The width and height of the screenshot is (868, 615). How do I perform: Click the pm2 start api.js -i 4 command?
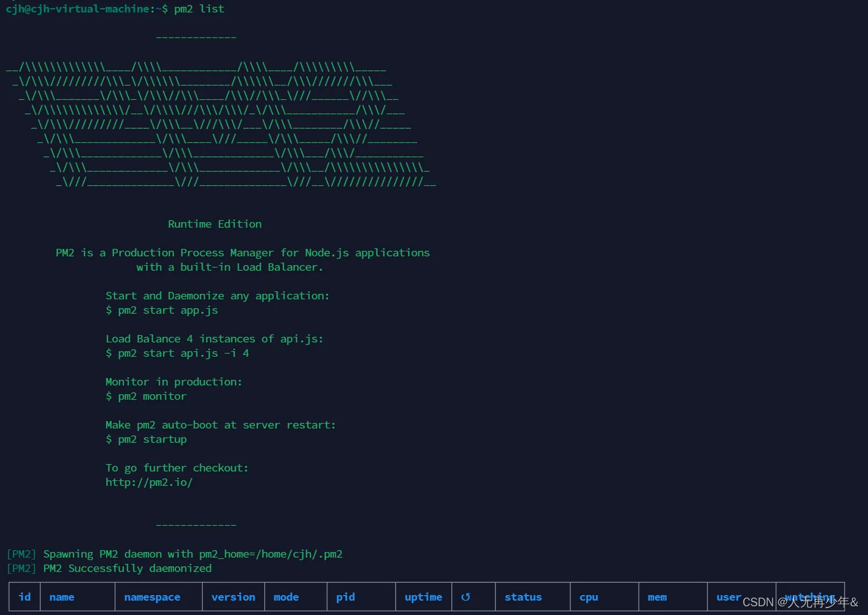point(177,353)
